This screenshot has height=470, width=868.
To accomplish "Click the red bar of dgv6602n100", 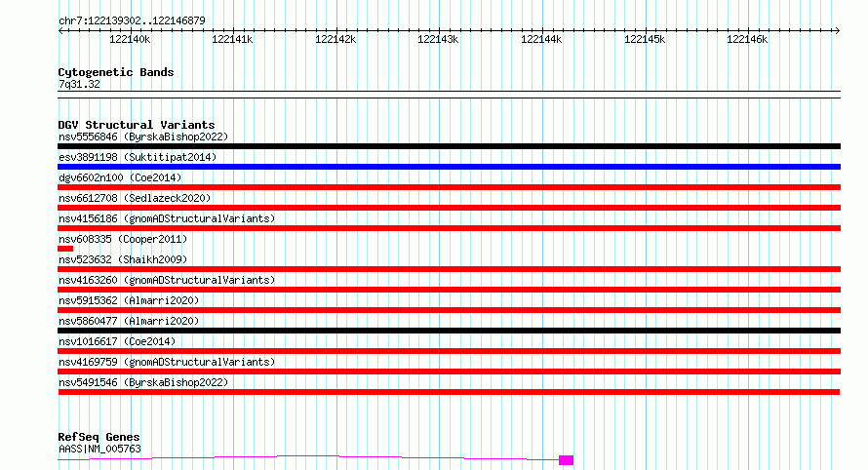I will pos(449,187).
